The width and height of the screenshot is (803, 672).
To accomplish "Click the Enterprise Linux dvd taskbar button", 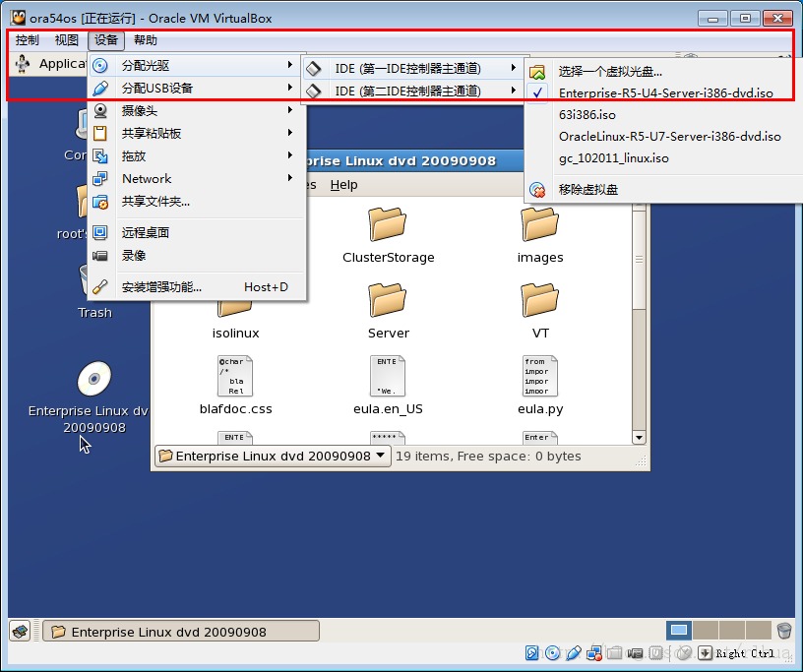I will coord(181,632).
